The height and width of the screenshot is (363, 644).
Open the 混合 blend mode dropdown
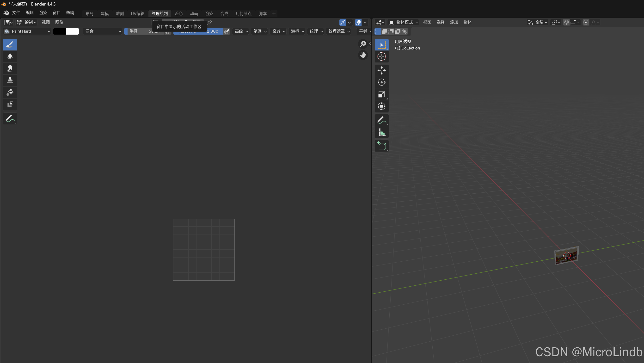pyautogui.click(x=103, y=31)
